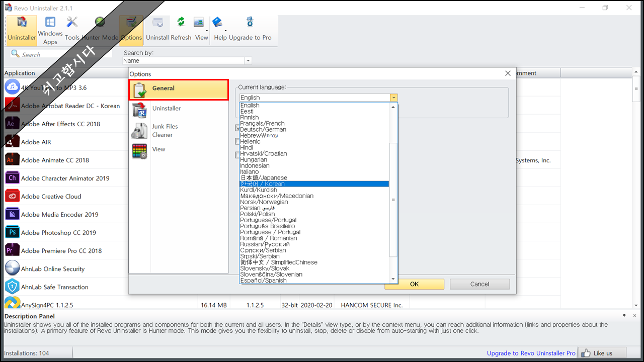Choose Hindi in language list
Viewport: 644px width, 362px height.
point(314,148)
